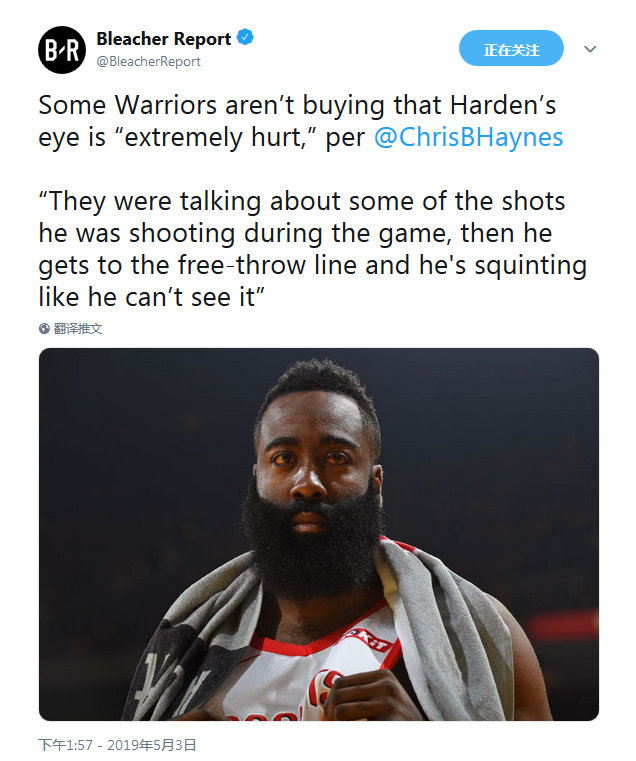Screen dimensions: 636x761
Task: Click the blue verified badge
Action: [x=245, y=37]
